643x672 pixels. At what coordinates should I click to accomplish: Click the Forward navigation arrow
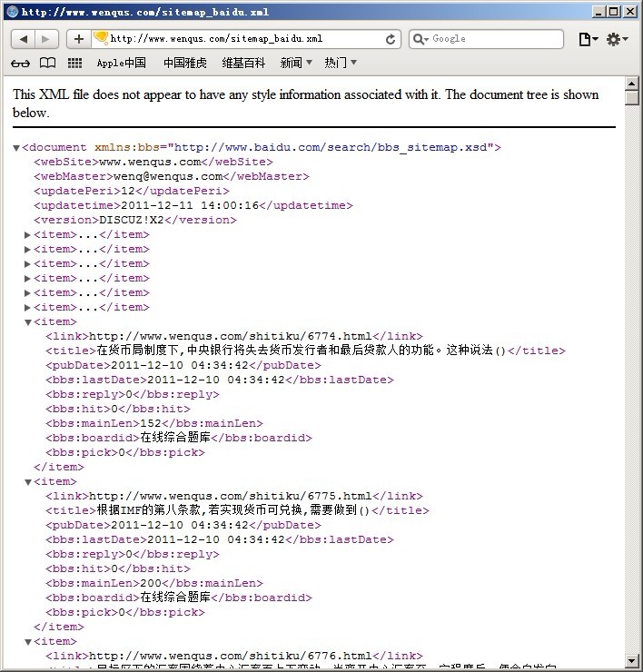46,39
